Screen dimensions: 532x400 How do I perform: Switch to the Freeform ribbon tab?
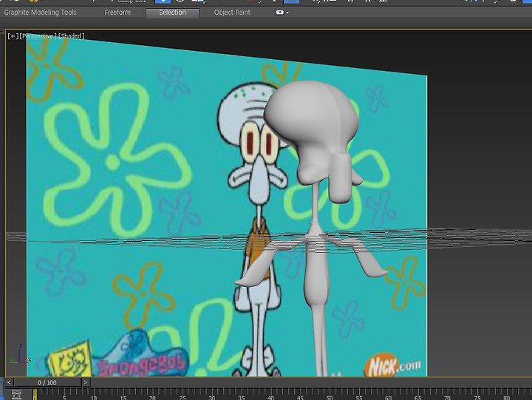point(117,13)
